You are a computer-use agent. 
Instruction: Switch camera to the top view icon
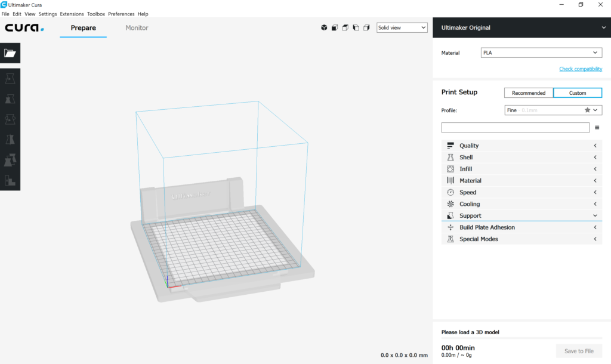[345, 27]
